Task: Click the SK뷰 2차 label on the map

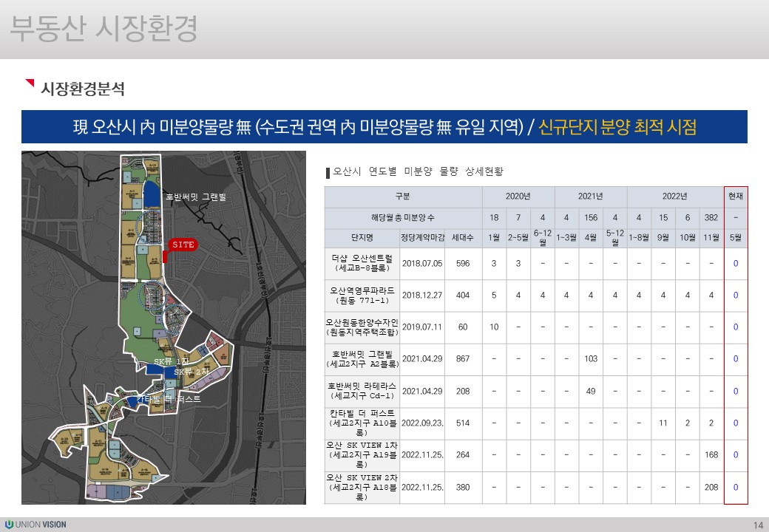Action: 192,372
